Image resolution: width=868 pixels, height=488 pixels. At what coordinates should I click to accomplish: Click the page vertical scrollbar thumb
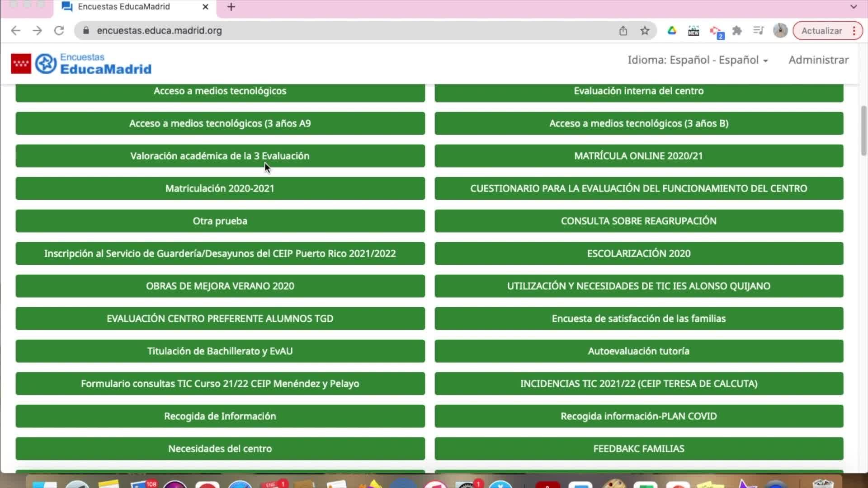(x=863, y=131)
